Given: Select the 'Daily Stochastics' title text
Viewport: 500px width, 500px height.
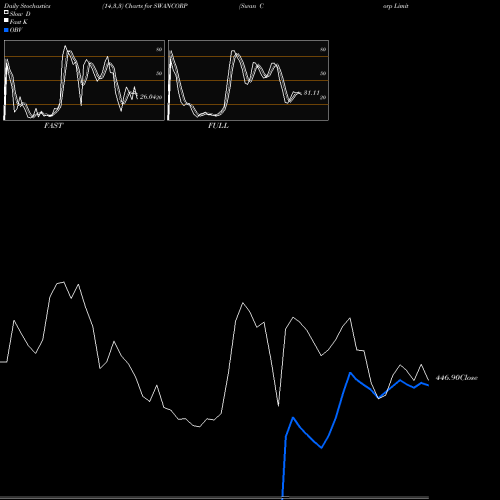Looking at the screenshot, I should pyautogui.click(x=27, y=6).
